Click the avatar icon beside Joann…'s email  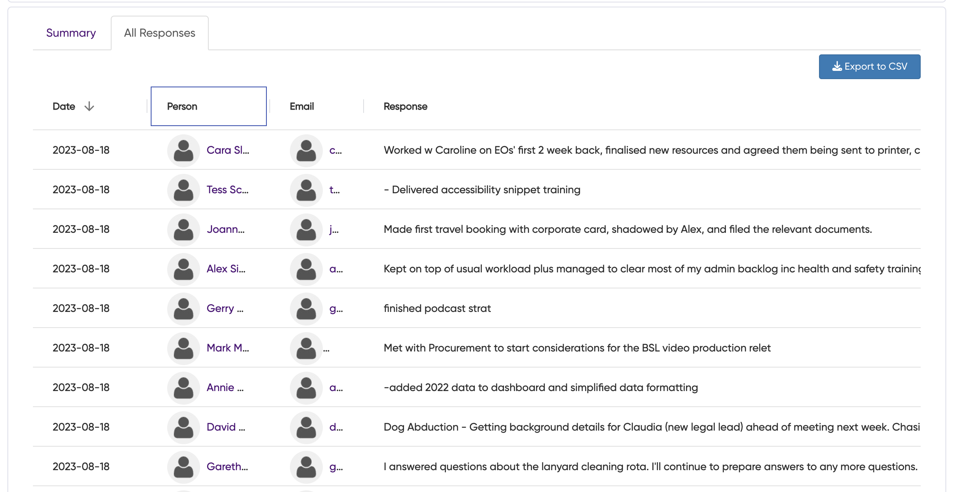click(x=306, y=230)
